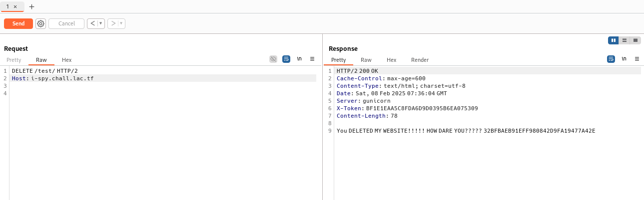This screenshot has width=644, height=200.
Task: Toggle word wrap icon in Request panel
Action: pyautogui.click(x=286, y=59)
